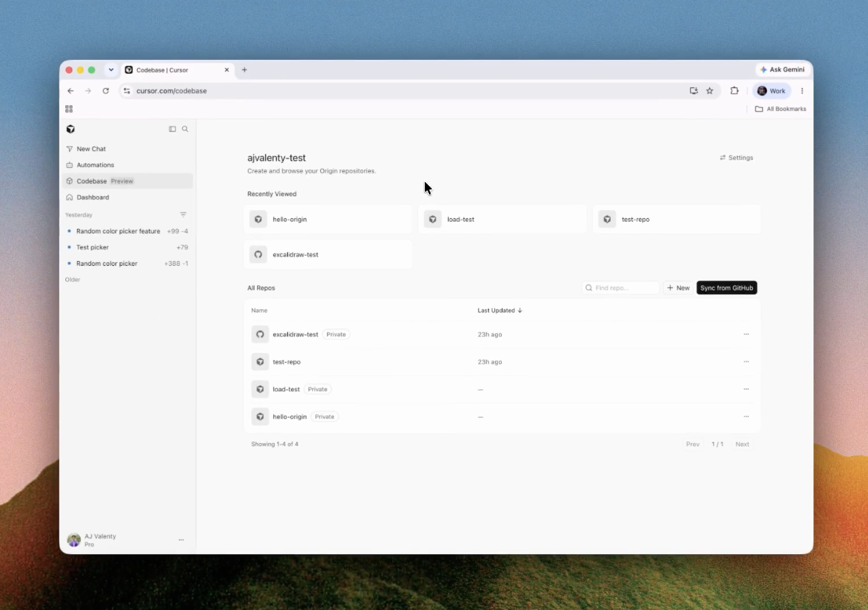Open more options for load-test row
The width and height of the screenshot is (868, 610).
pyautogui.click(x=746, y=389)
